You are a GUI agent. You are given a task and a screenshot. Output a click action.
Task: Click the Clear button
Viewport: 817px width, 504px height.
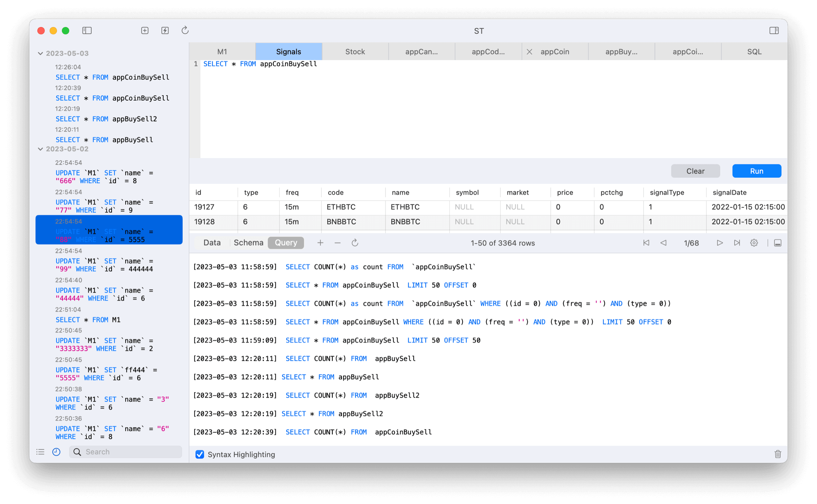pyautogui.click(x=695, y=171)
